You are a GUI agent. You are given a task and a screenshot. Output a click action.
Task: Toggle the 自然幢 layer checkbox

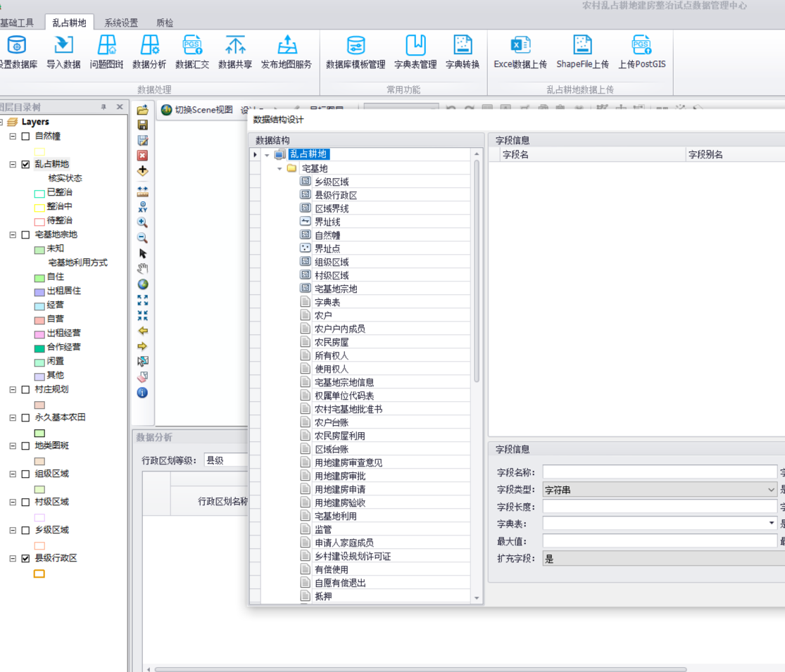(25, 136)
